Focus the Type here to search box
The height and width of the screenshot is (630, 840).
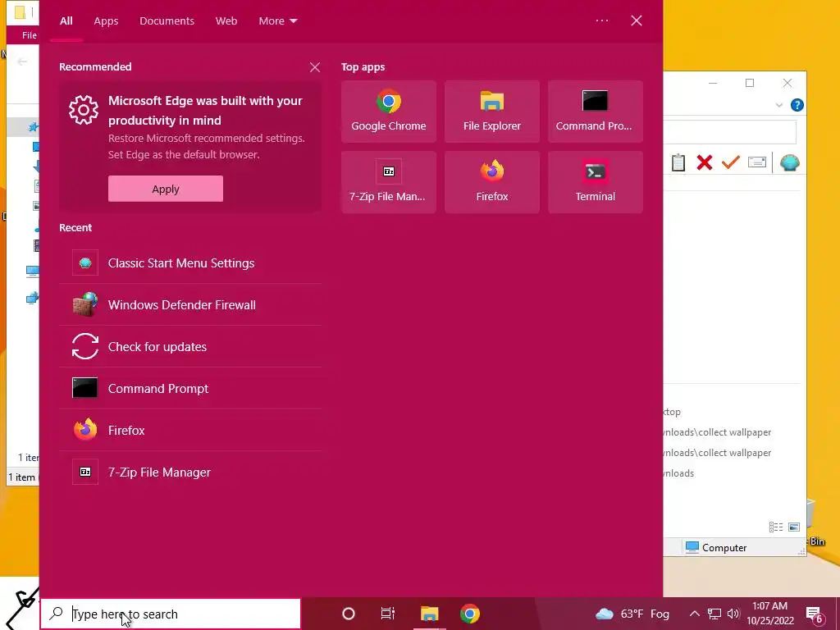click(171, 614)
